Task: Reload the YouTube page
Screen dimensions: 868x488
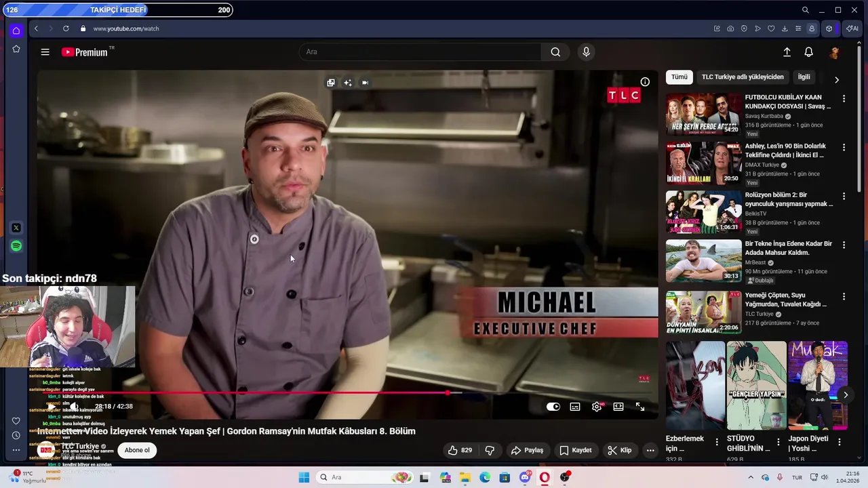Action: 66,28
